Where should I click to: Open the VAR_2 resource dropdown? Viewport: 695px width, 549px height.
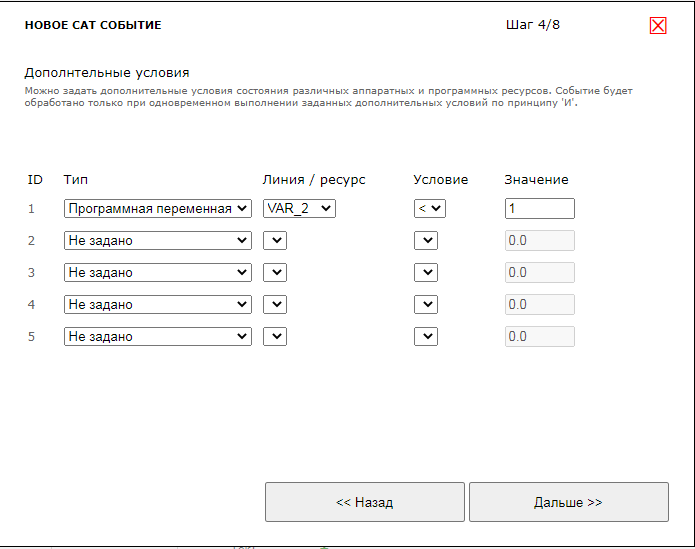coord(299,208)
